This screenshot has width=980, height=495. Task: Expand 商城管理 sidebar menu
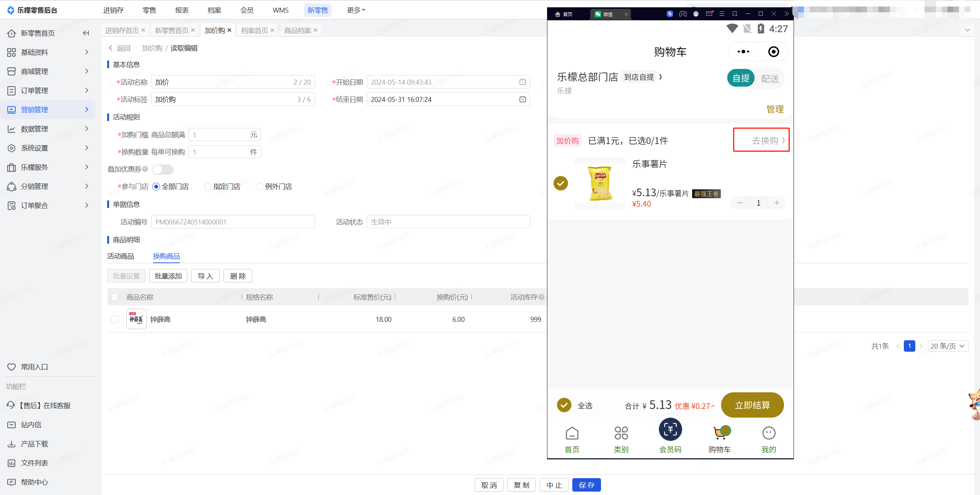tap(48, 71)
